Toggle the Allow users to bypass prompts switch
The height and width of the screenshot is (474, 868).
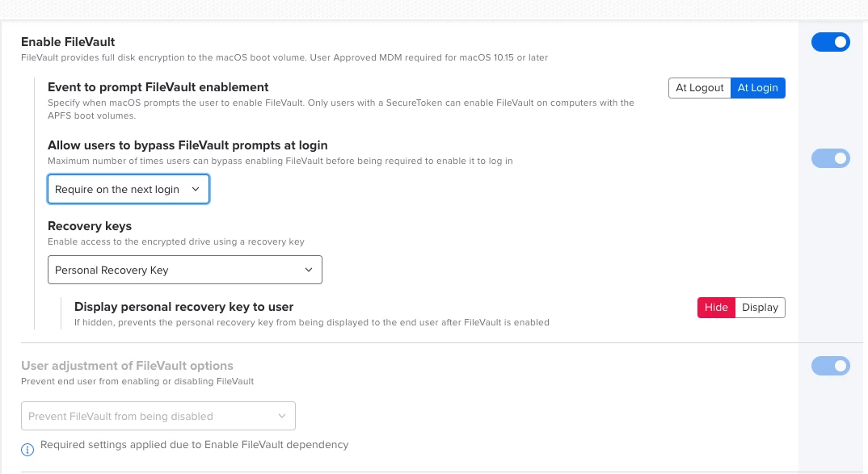(x=831, y=158)
